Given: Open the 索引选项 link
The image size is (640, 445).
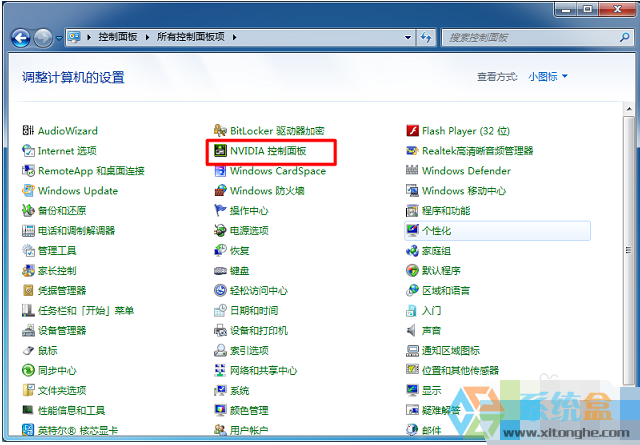Looking at the screenshot, I should click(249, 351).
